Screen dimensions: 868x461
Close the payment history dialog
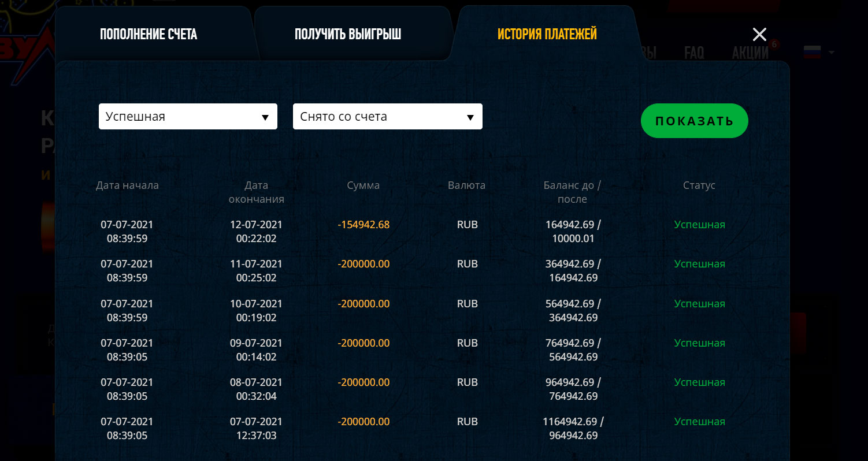point(759,35)
